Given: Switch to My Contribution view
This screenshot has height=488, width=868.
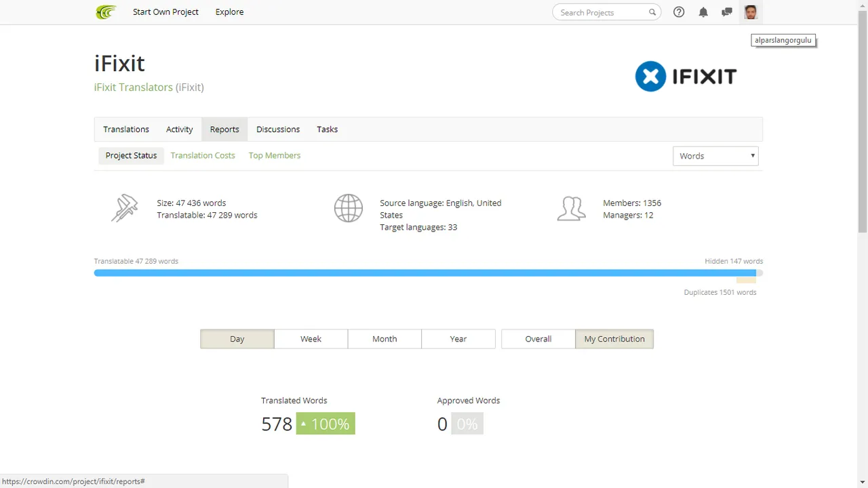Looking at the screenshot, I should (x=614, y=339).
